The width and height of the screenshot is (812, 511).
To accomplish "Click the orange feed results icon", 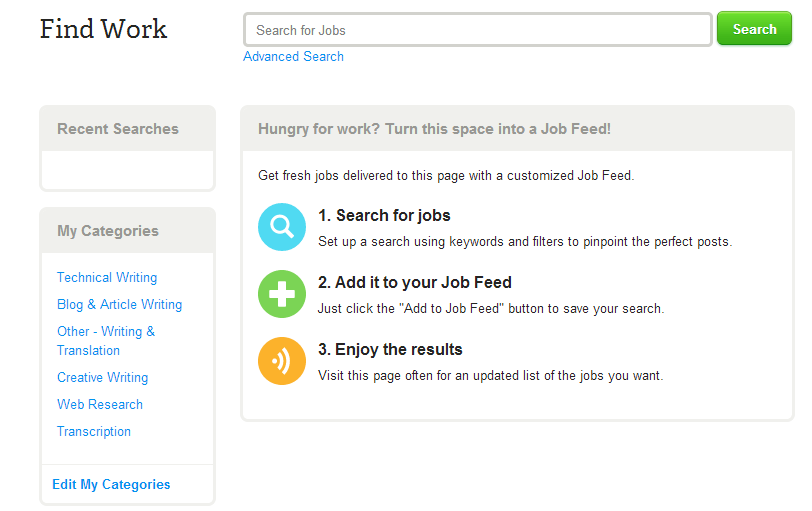I will (x=282, y=361).
